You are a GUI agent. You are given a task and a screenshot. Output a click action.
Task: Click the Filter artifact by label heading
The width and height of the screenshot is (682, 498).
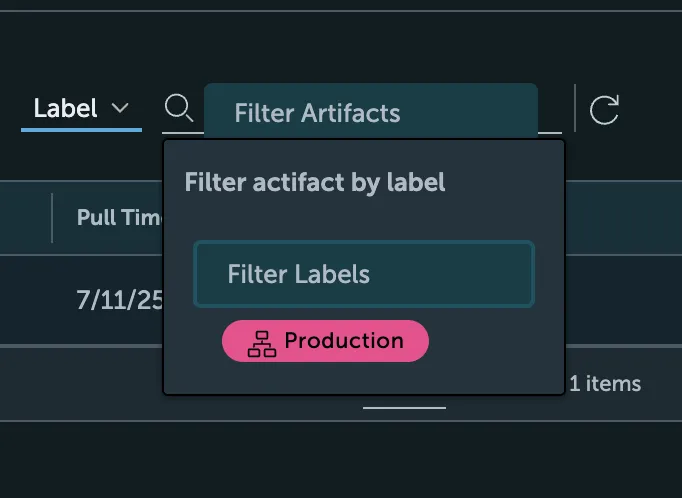[x=315, y=182]
